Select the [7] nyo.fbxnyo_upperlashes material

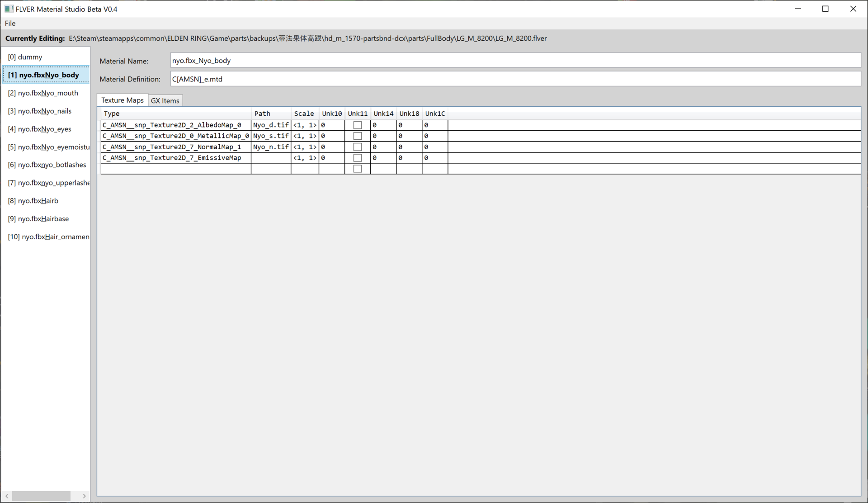(46, 183)
